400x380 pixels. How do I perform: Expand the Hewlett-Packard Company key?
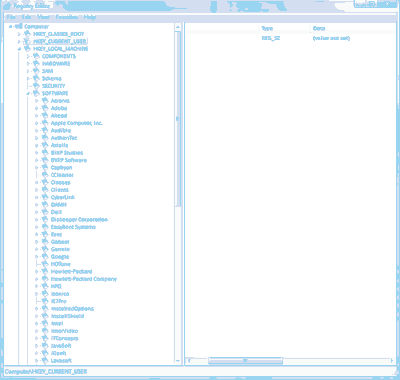tap(37, 279)
